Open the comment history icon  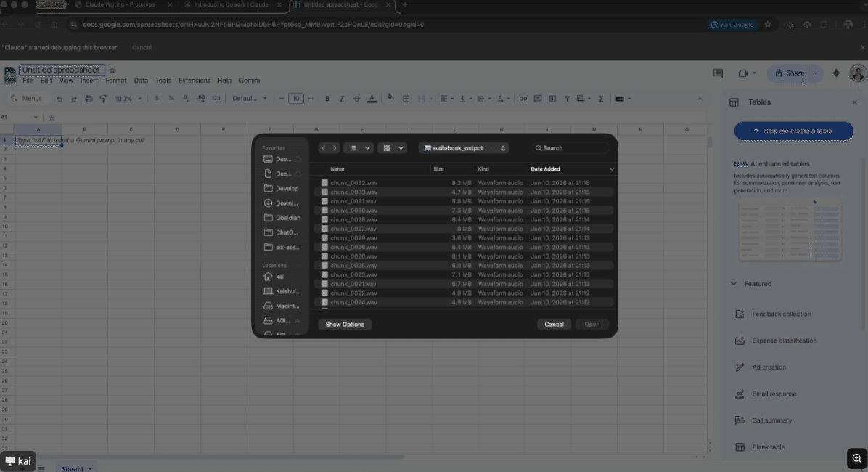(x=718, y=73)
